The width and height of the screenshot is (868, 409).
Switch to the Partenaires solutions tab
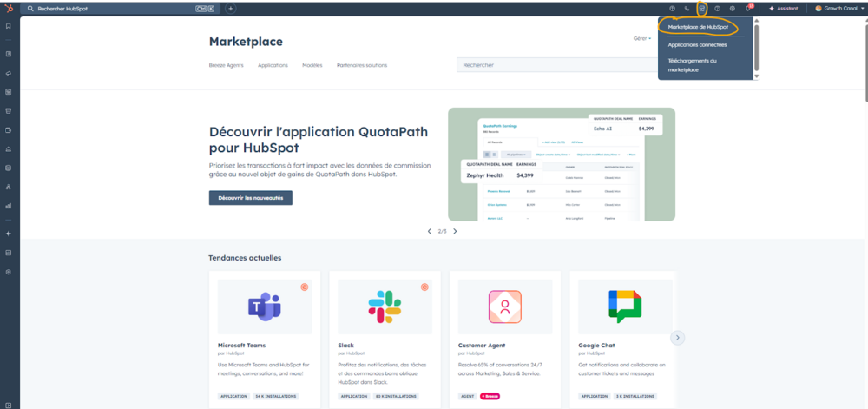(362, 65)
